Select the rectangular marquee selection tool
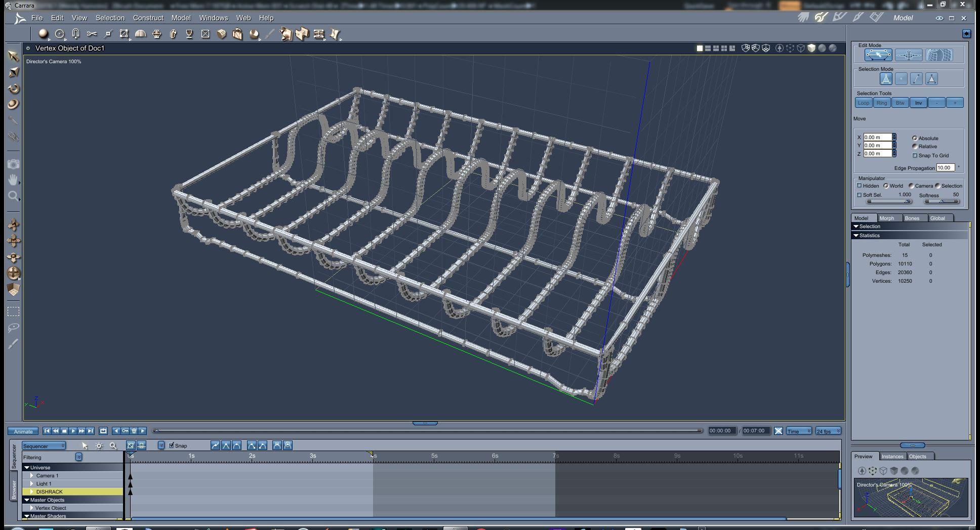 13,312
